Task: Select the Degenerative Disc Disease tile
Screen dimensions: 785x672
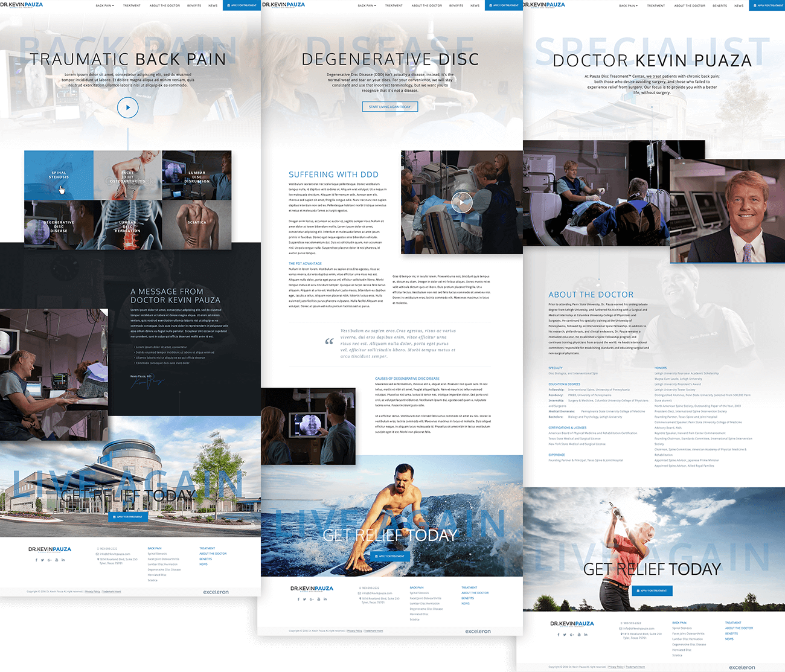Action: [59, 225]
